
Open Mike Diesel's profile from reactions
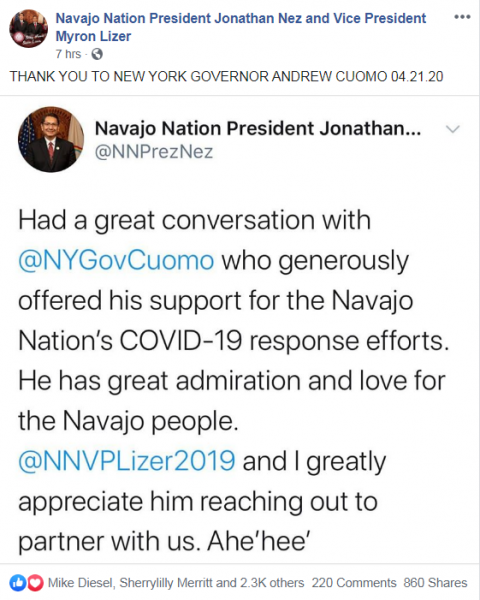point(80,583)
